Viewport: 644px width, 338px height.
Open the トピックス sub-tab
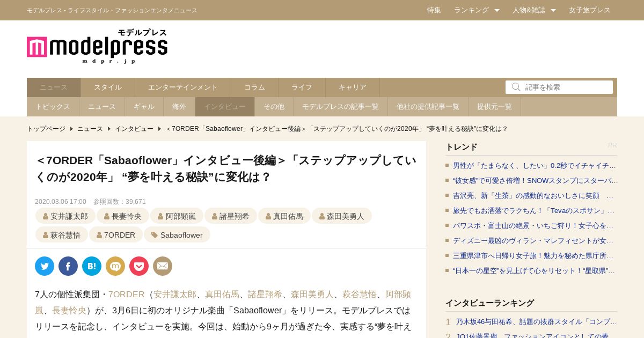pos(53,107)
